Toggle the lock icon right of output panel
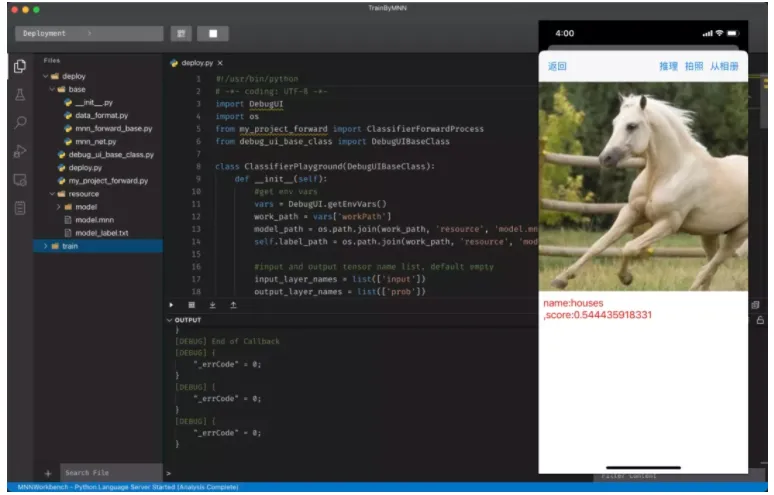 (760, 320)
